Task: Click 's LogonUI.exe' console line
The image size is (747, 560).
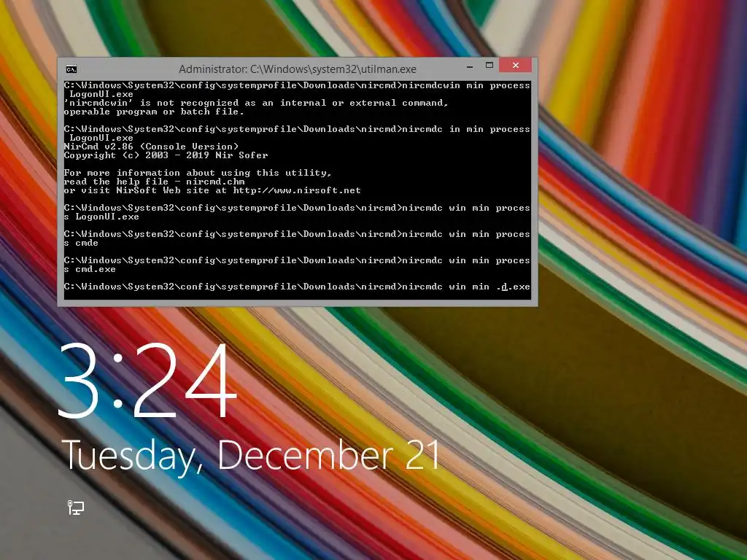Action: pyautogui.click(x=101, y=217)
